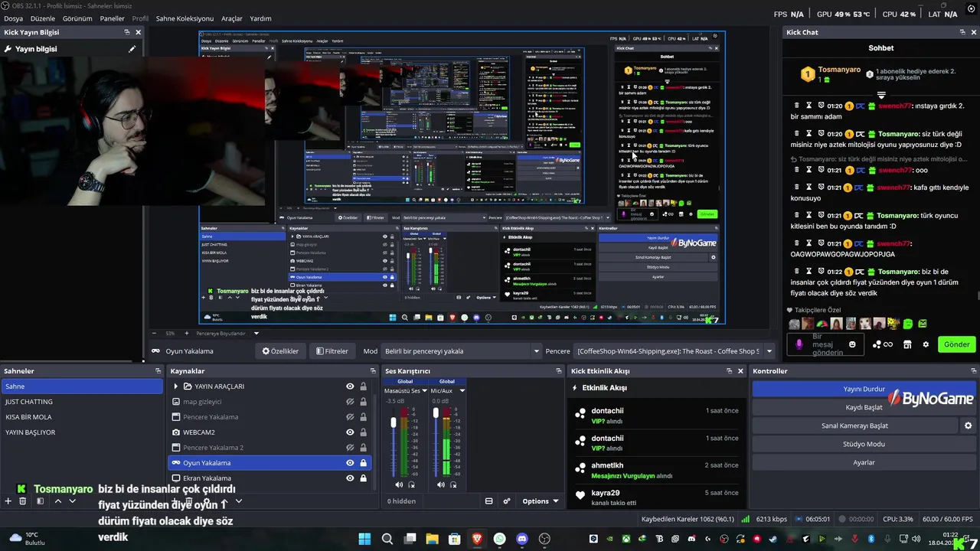The image size is (980, 551).
Task: Open the Sahne Koleksiyonu menu
Action: pyautogui.click(x=185, y=18)
